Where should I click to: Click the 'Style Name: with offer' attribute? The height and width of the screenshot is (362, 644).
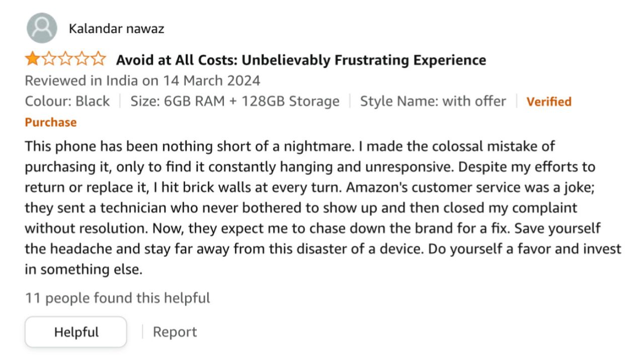coord(433,102)
